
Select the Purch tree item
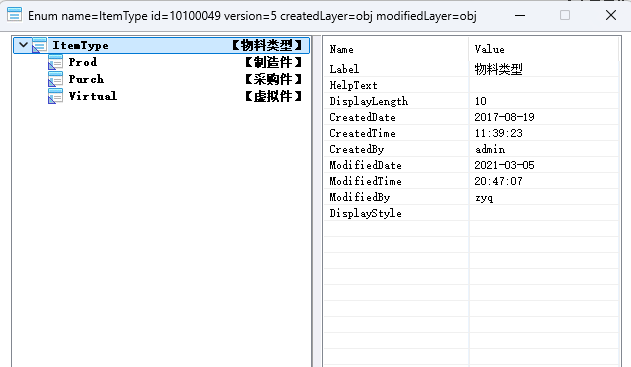coord(86,79)
